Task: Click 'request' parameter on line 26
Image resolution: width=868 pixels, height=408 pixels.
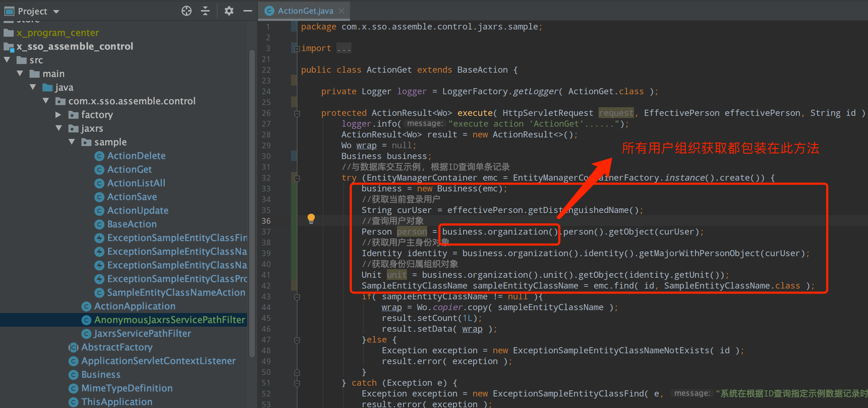Action: click(616, 113)
